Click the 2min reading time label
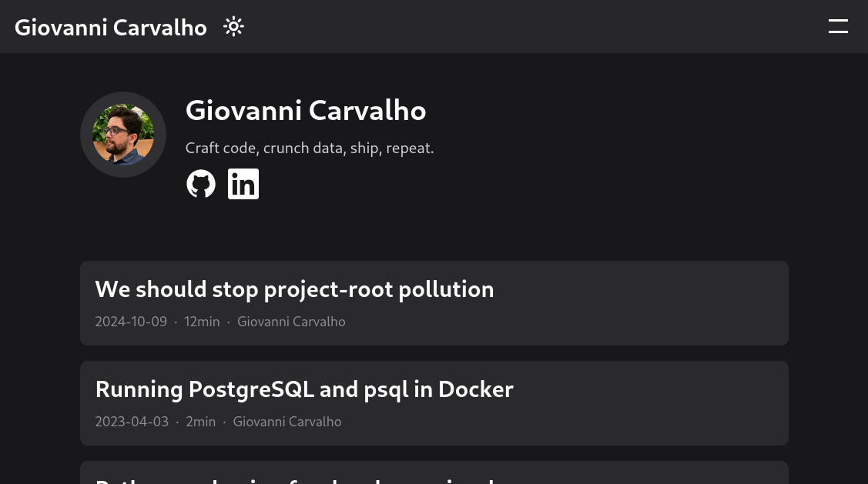 (200, 422)
